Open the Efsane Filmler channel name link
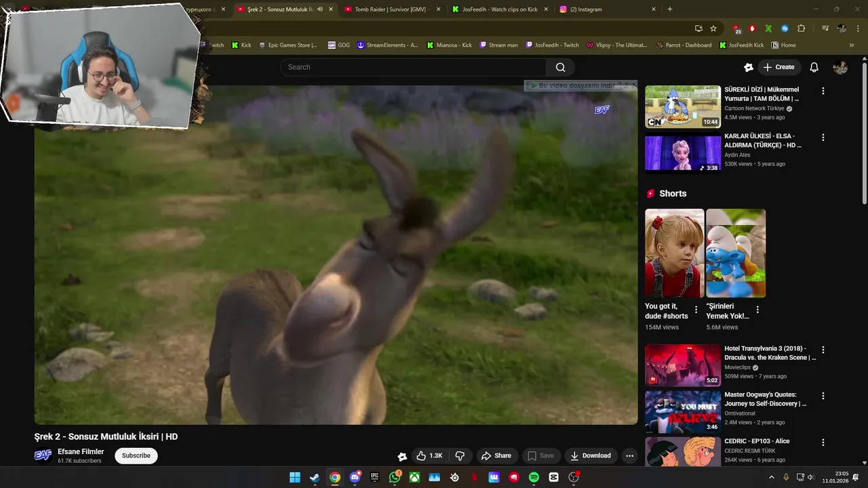The width and height of the screenshot is (868, 488). [81, 452]
